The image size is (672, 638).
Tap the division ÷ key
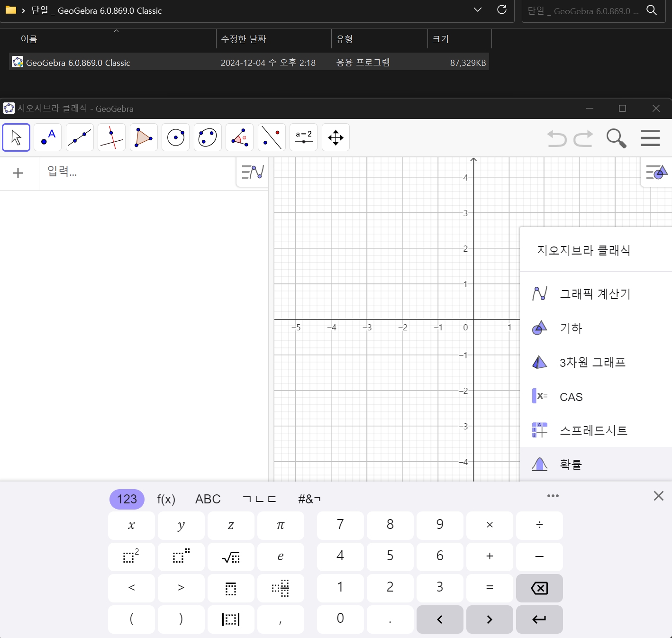click(539, 525)
